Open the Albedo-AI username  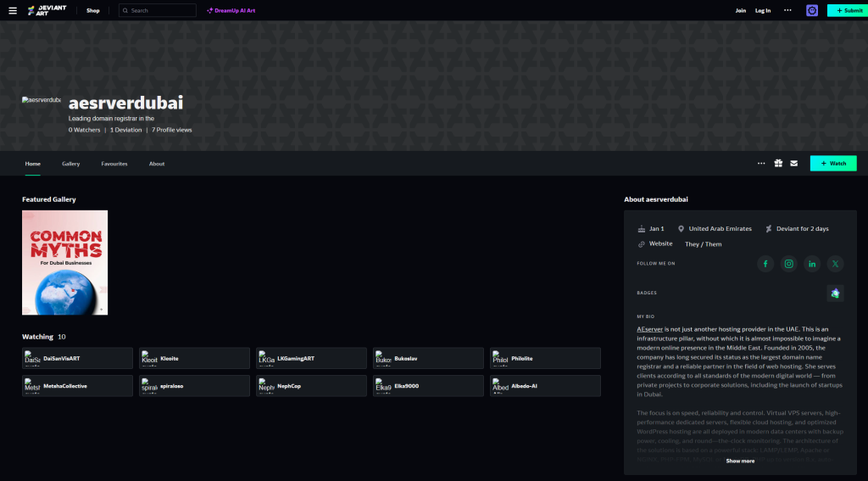524,386
